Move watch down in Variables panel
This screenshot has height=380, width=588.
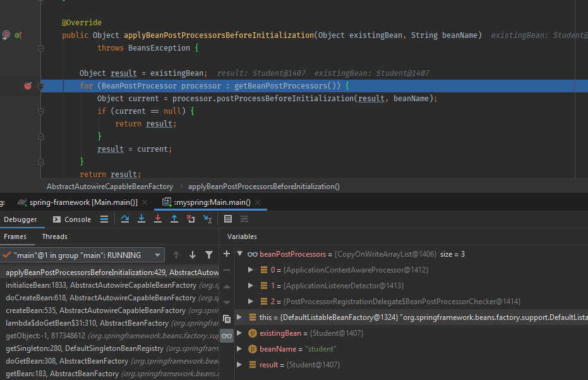tap(227, 302)
